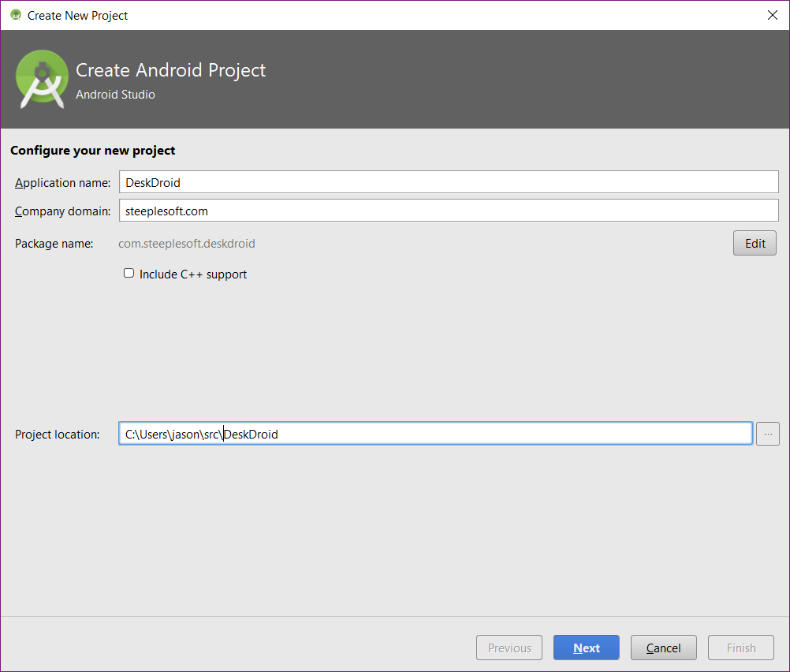Image resolution: width=790 pixels, height=672 pixels.
Task: Edit the package name
Action: click(755, 243)
